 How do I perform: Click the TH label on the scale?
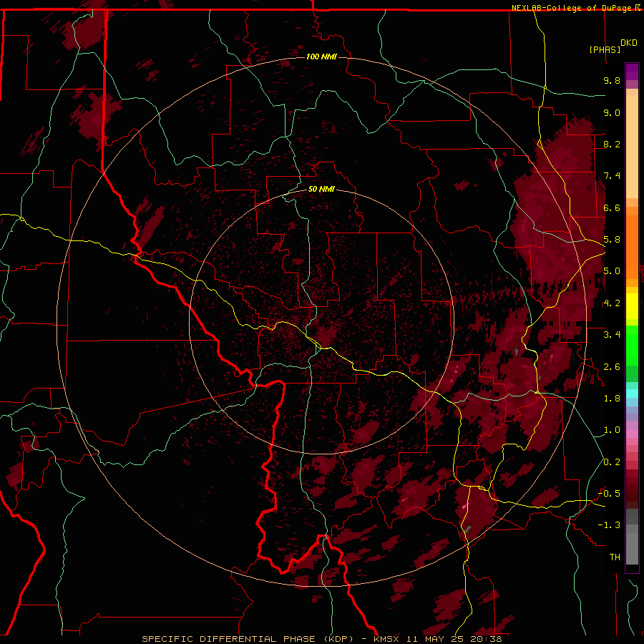point(615,557)
